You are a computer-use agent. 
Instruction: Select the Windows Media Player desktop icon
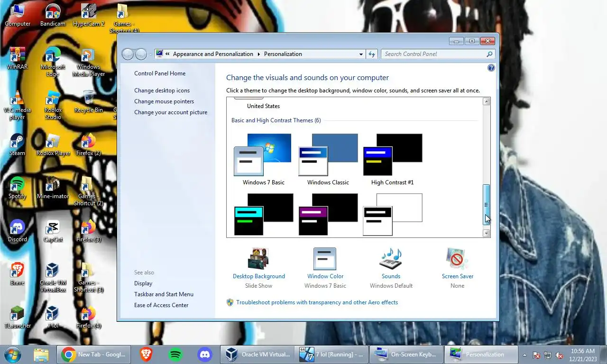coord(89,62)
